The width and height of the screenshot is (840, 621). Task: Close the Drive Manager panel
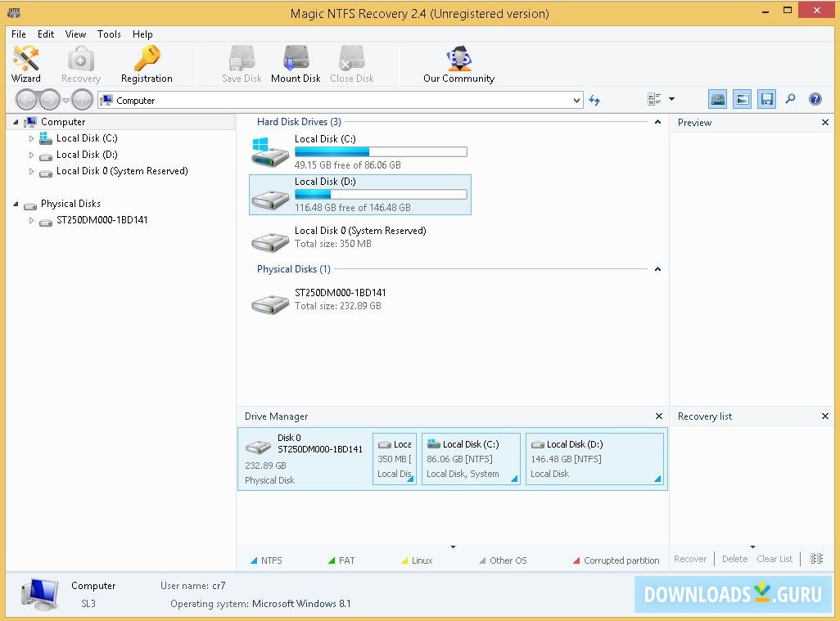coord(659,416)
